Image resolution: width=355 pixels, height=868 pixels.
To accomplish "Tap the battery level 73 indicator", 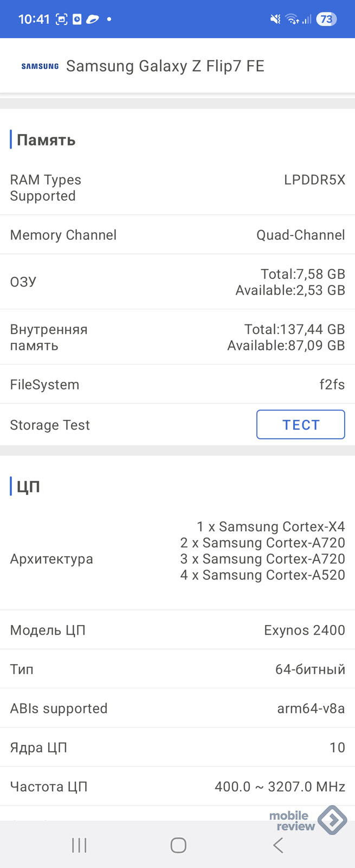I will [326, 20].
